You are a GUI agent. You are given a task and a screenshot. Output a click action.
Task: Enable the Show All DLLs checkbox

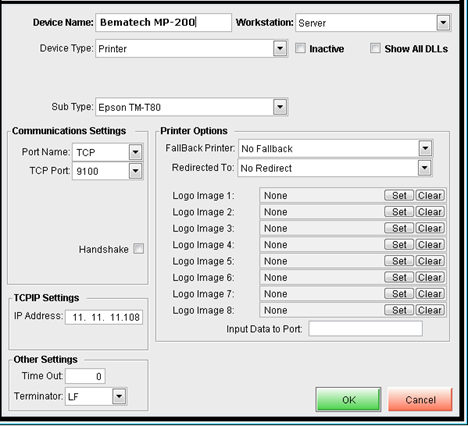click(x=375, y=48)
